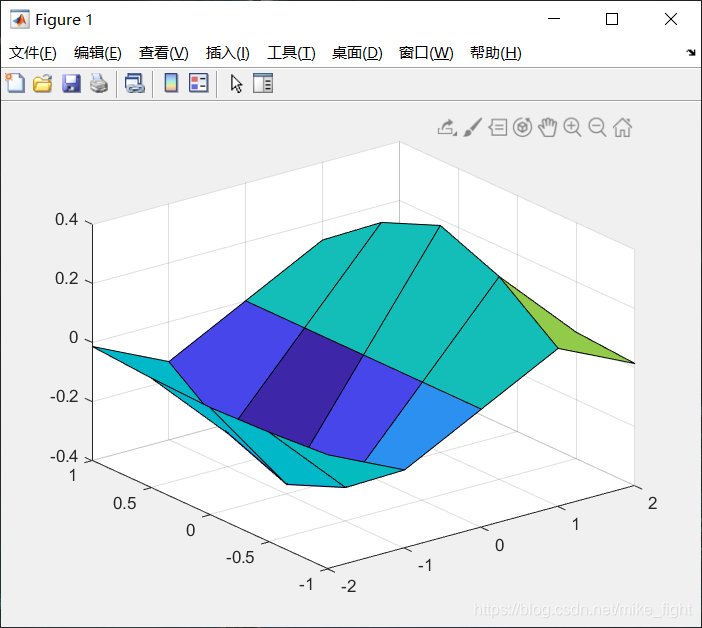Minimize the Figure 1 window
702x628 pixels.
(x=554, y=19)
